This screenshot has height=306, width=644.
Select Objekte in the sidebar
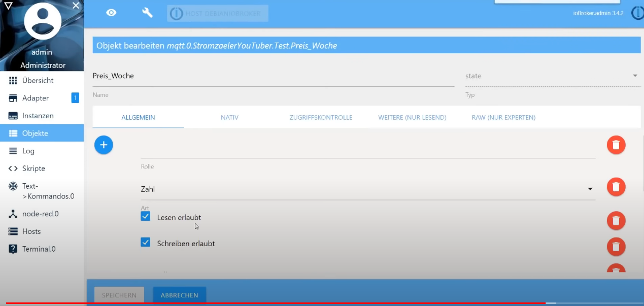tap(42, 133)
